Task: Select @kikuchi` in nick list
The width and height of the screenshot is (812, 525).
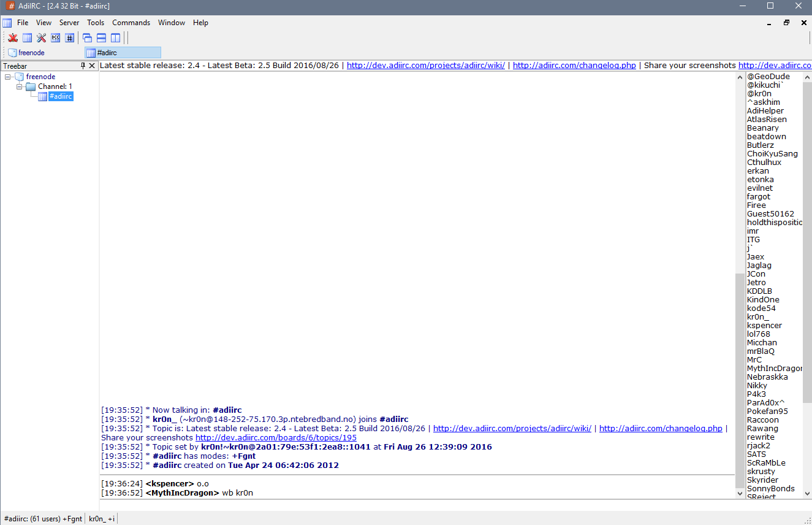Action: point(765,85)
